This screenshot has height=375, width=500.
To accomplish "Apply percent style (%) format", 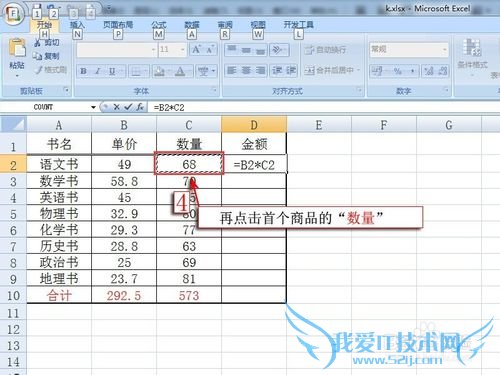I will (397, 71).
